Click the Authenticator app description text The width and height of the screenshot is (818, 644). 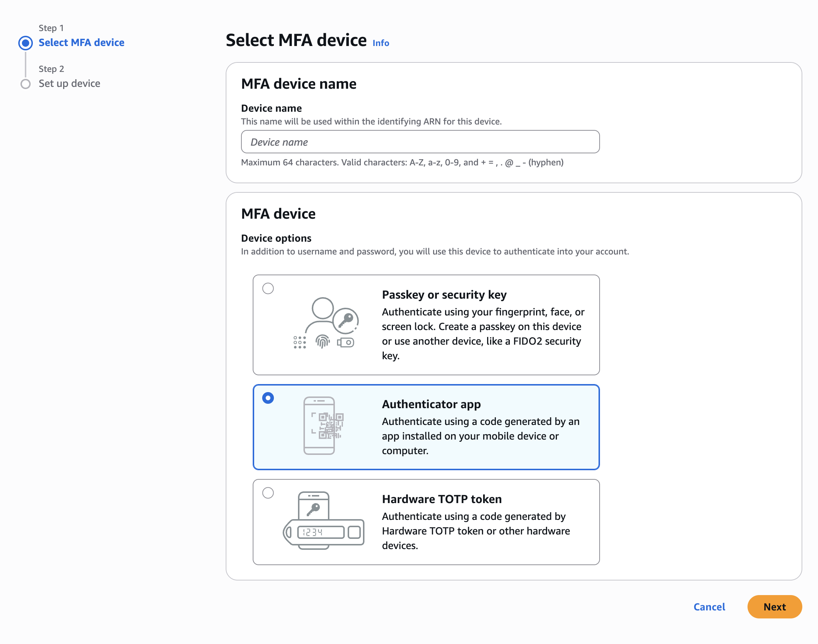pos(481,436)
